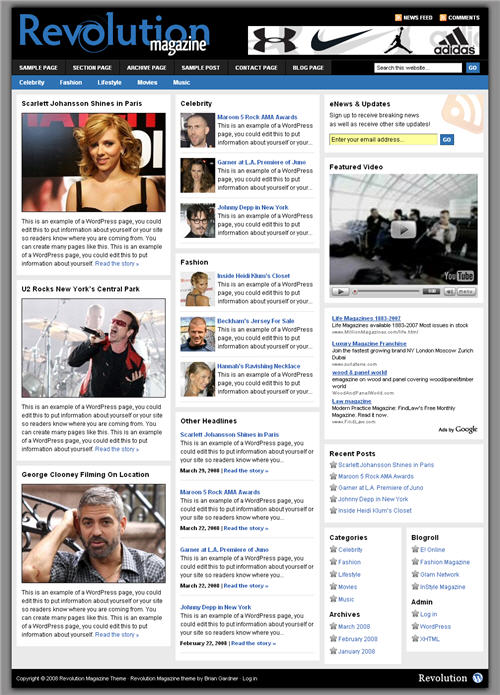
Task: Click Read the story under U2 article
Action: tap(117, 449)
